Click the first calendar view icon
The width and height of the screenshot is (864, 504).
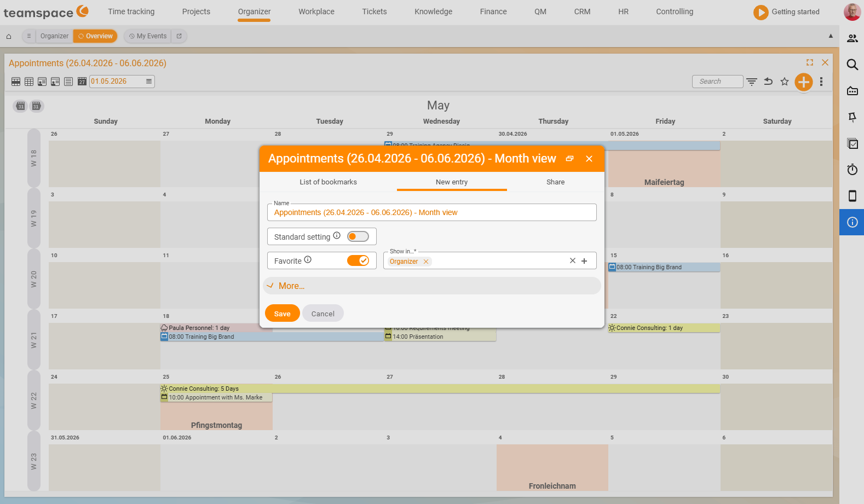pos(16,82)
